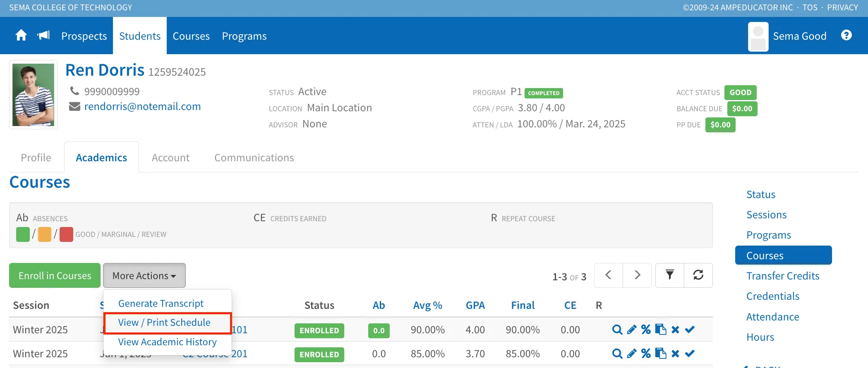868x368 pixels.
Task: Mark second course complete with checkmark icon
Action: tap(690, 354)
